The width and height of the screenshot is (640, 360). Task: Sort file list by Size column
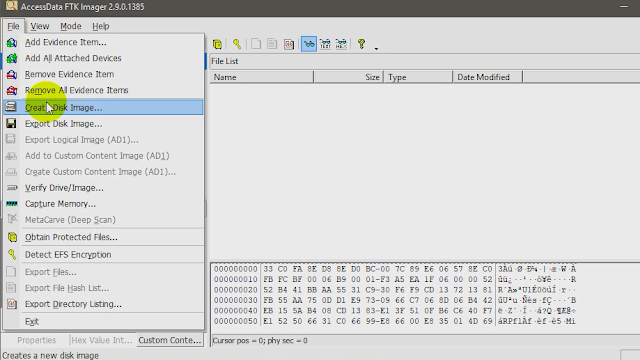349,77
